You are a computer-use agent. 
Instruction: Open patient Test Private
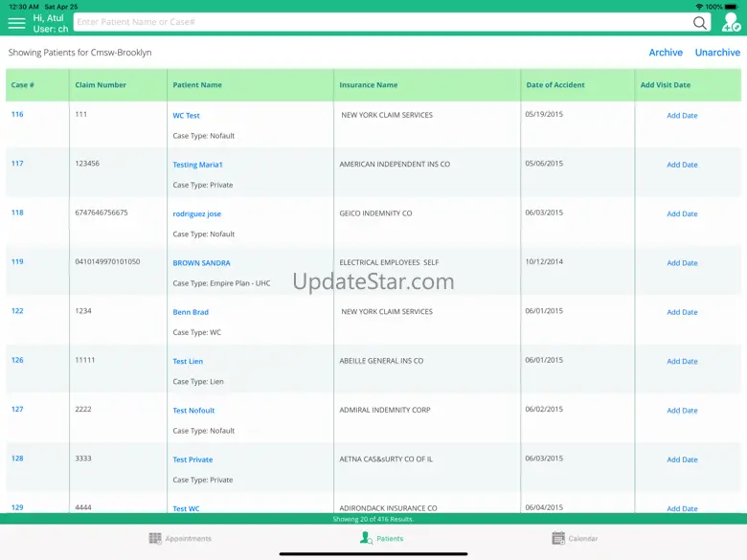point(192,459)
